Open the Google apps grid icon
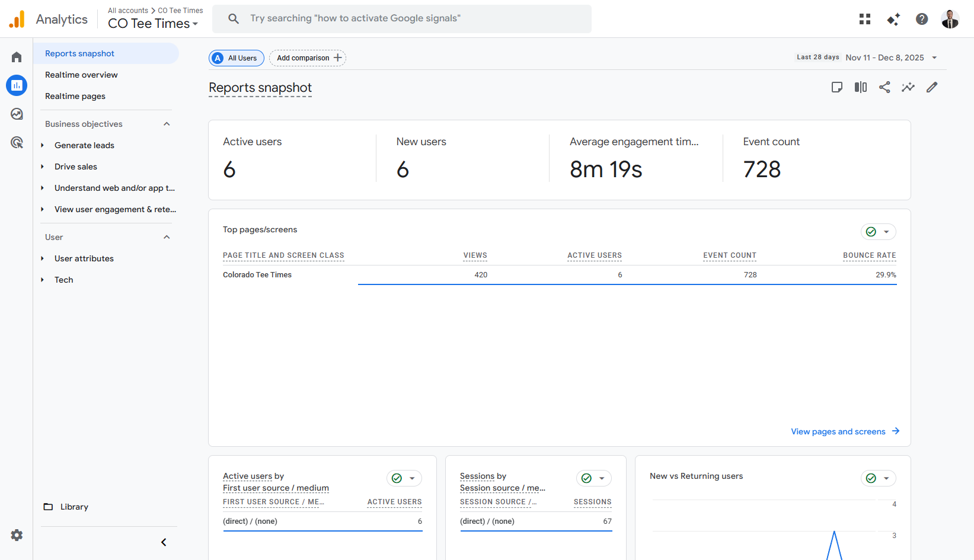974x560 pixels. click(x=864, y=19)
